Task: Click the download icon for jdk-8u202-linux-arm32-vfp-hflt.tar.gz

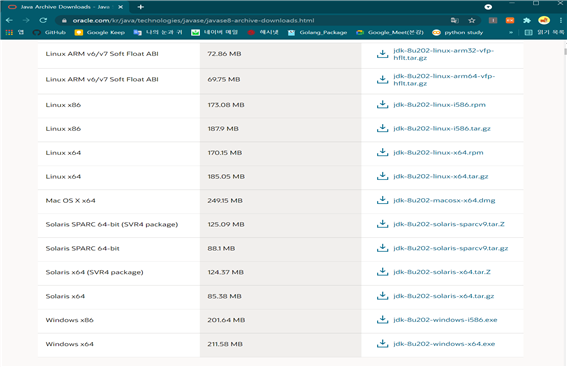Action: [382, 54]
